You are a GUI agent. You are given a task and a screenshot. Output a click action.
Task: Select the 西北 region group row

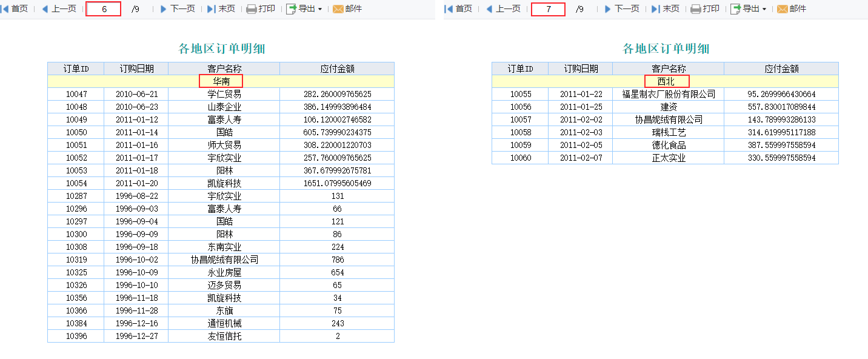666,81
